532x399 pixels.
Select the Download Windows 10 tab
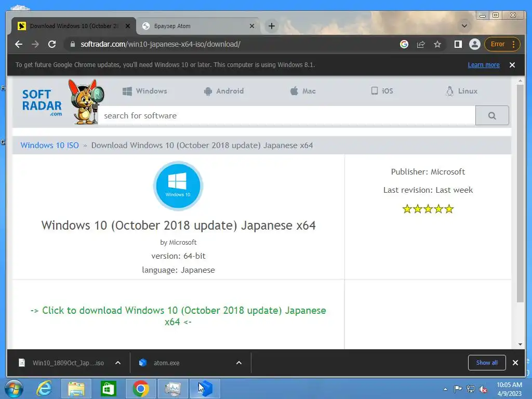(74, 26)
